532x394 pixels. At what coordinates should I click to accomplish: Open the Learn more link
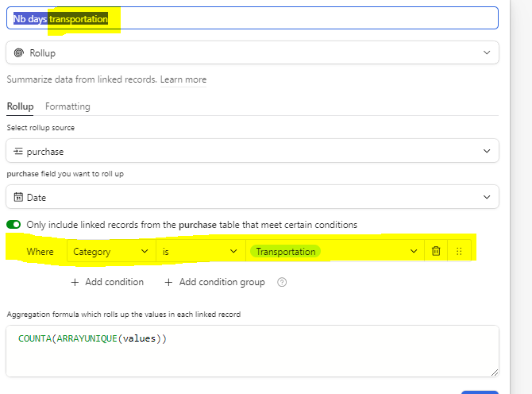tap(183, 79)
